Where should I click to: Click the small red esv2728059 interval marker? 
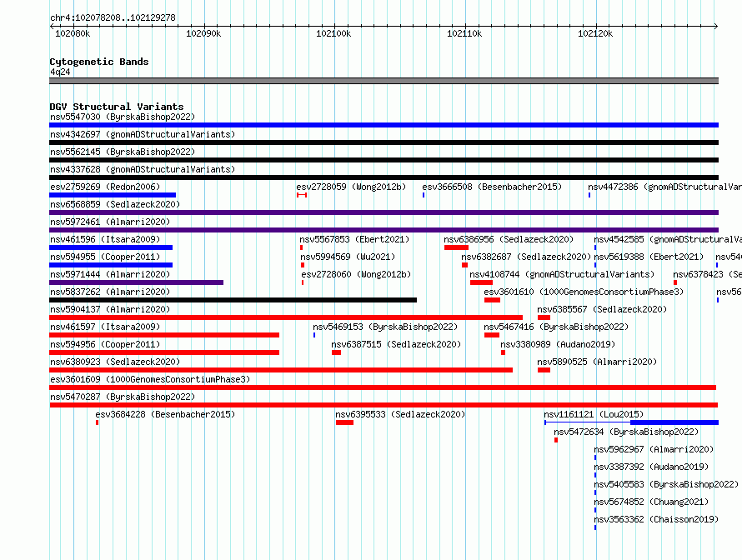pyautogui.click(x=302, y=195)
